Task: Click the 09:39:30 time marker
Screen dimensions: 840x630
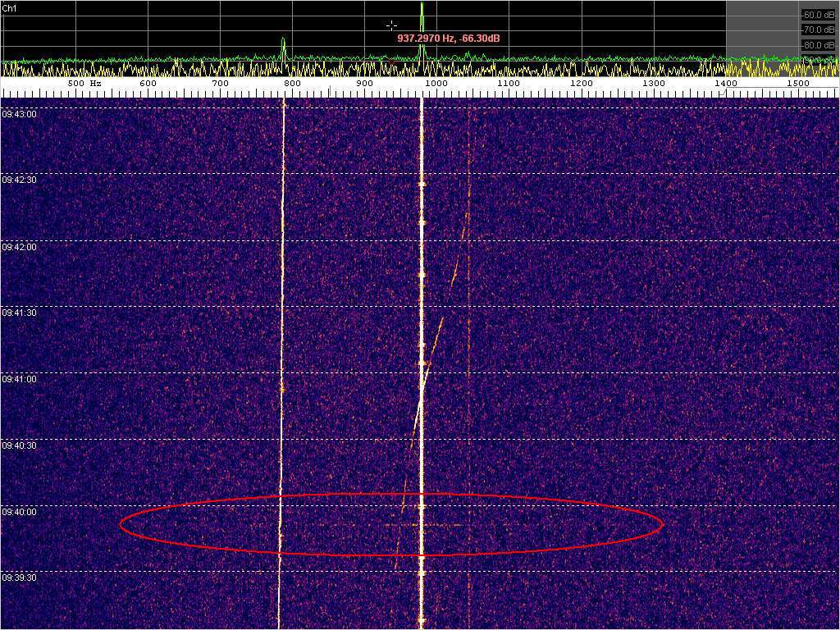Action: [x=19, y=578]
